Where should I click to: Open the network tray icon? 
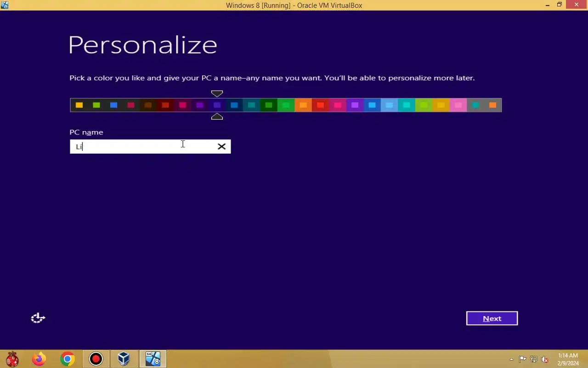(x=534, y=359)
